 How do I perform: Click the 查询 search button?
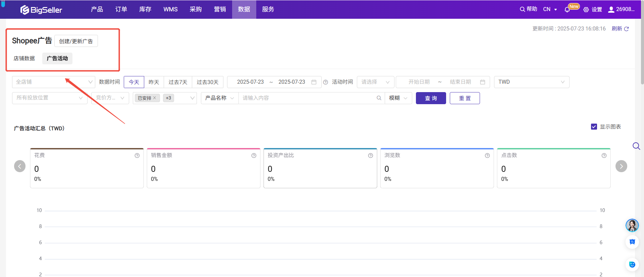pos(431,98)
